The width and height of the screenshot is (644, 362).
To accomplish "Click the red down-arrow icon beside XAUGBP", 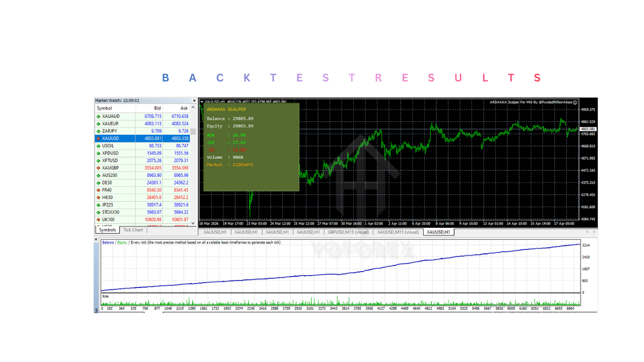I will coord(98,168).
